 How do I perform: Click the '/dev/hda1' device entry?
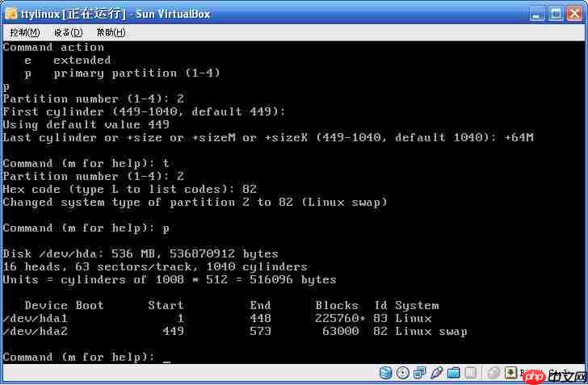click(x=36, y=318)
